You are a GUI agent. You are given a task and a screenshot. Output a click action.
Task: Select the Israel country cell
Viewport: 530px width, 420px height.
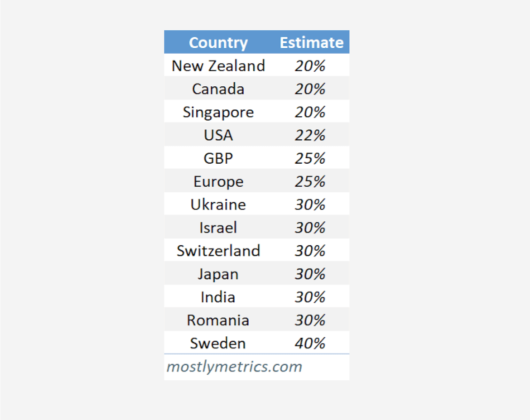[x=218, y=228]
